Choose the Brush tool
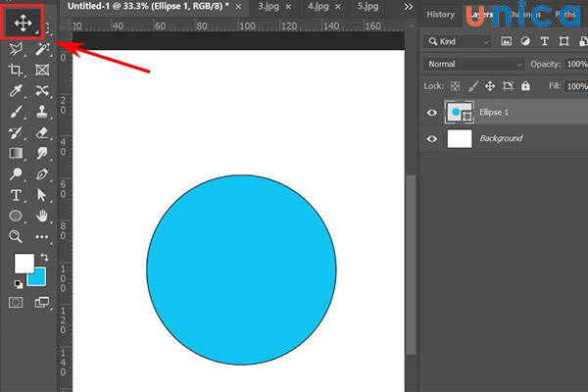This screenshot has height=392, width=588. 16,112
